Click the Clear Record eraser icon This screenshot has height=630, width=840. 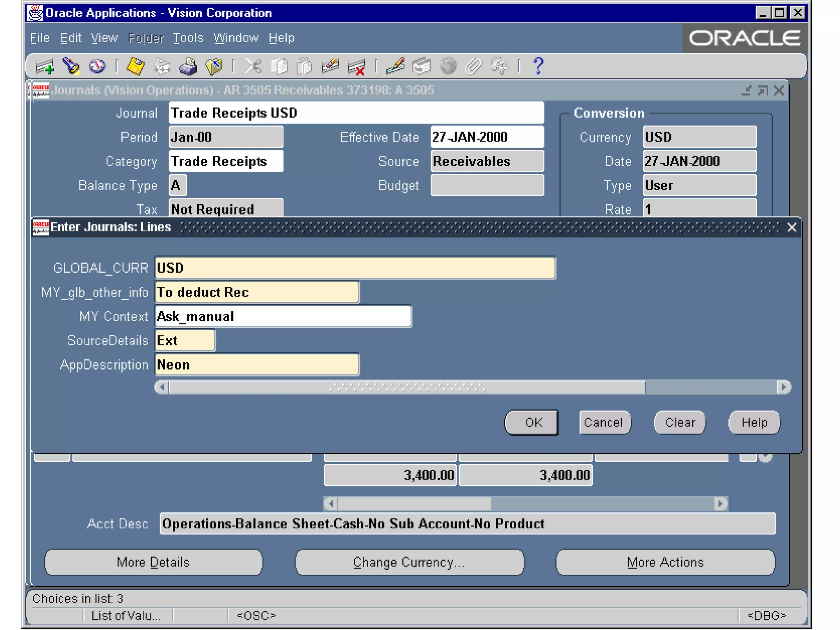pyautogui.click(x=330, y=66)
